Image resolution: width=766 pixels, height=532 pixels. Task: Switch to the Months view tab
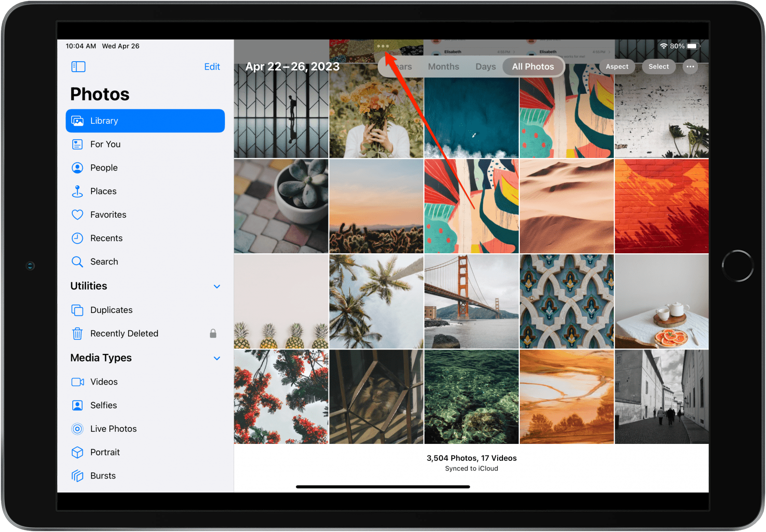point(443,67)
